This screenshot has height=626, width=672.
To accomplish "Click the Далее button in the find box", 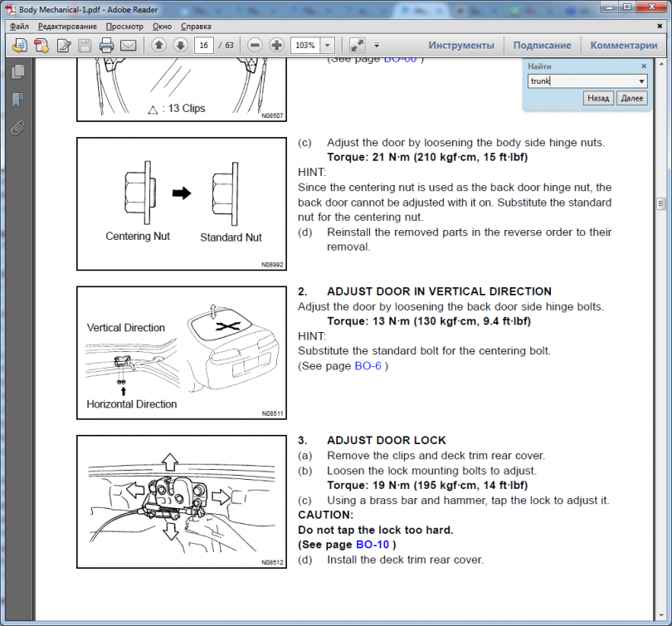I will 631,98.
